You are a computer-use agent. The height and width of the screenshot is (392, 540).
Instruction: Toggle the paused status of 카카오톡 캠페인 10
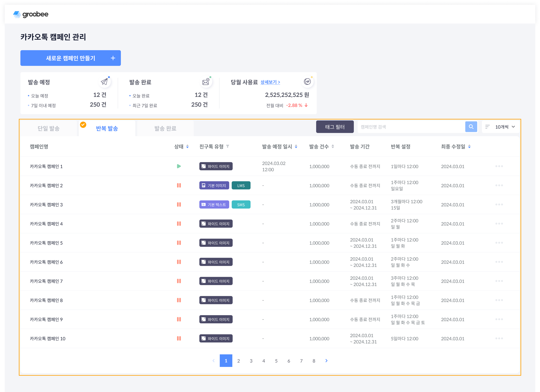click(x=179, y=338)
